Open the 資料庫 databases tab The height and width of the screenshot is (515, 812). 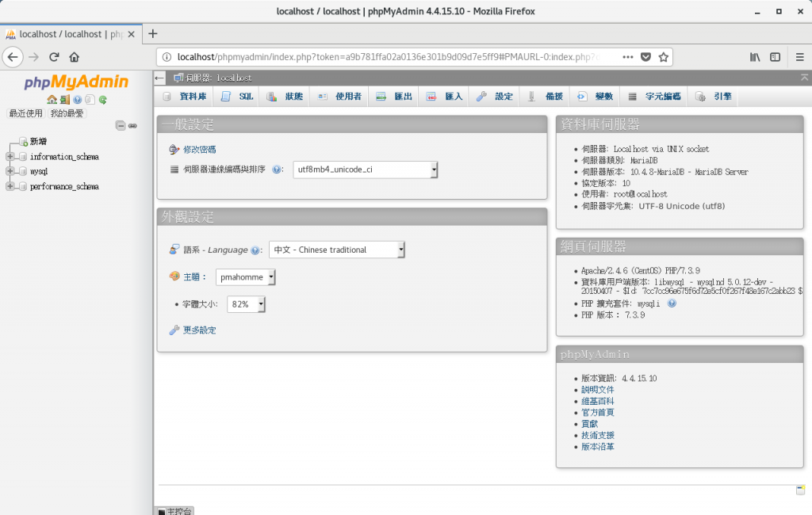tap(185, 97)
